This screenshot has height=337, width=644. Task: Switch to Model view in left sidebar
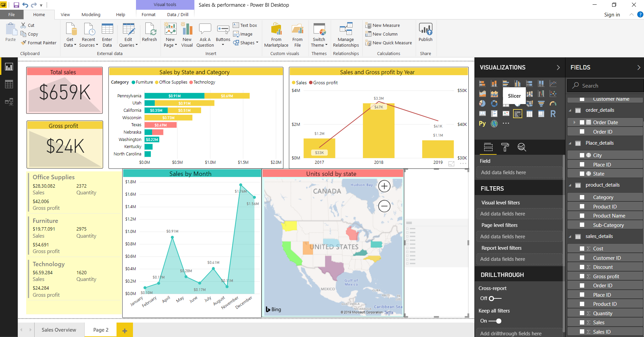pyautogui.click(x=9, y=102)
